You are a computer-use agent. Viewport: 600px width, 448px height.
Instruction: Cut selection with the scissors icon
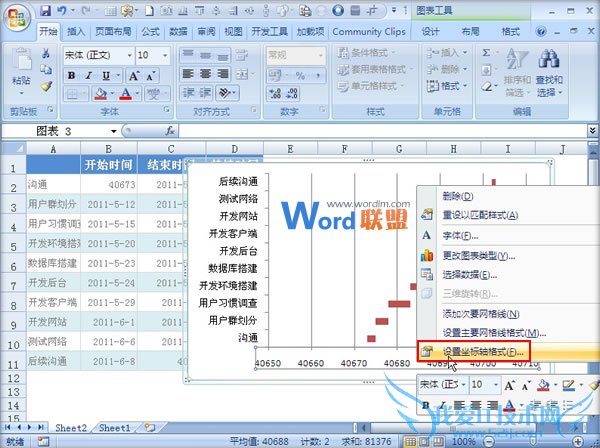pyautogui.click(x=46, y=54)
